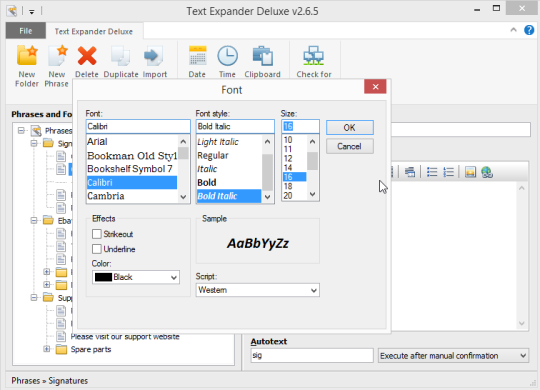
Task: Select size 20 in the list
Action: point(294,196)
